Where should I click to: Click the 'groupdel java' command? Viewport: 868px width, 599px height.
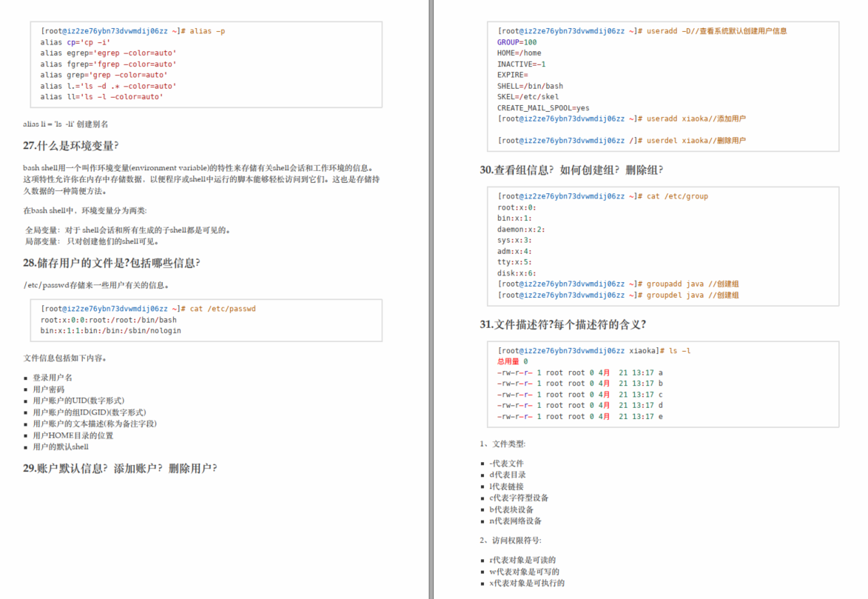pyautogui.click(x=618, y=295)
